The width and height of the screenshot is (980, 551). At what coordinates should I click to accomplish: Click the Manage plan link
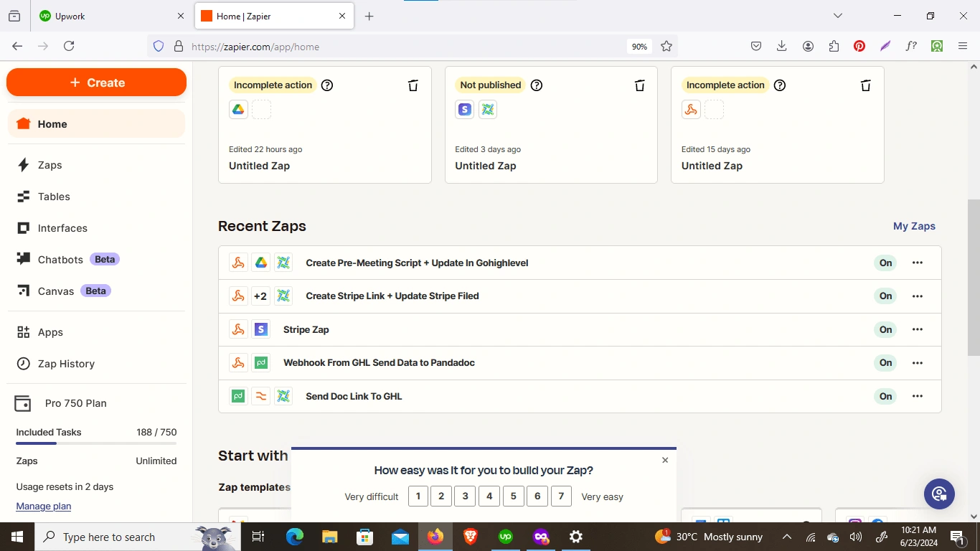coord(44,506)
